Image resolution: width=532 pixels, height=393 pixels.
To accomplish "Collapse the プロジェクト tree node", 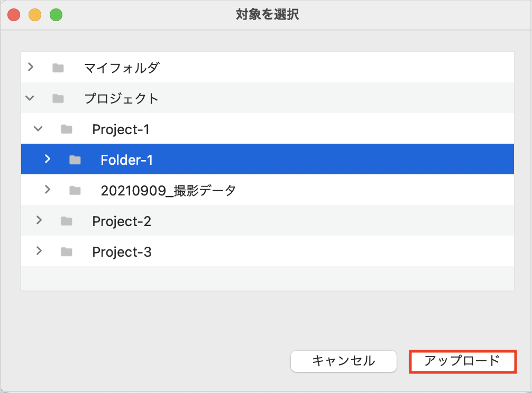I will pos(31,98).
